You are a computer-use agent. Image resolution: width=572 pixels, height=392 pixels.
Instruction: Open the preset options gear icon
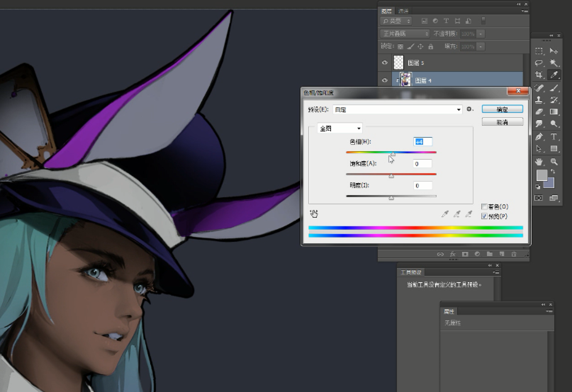(x=470, y=109)
